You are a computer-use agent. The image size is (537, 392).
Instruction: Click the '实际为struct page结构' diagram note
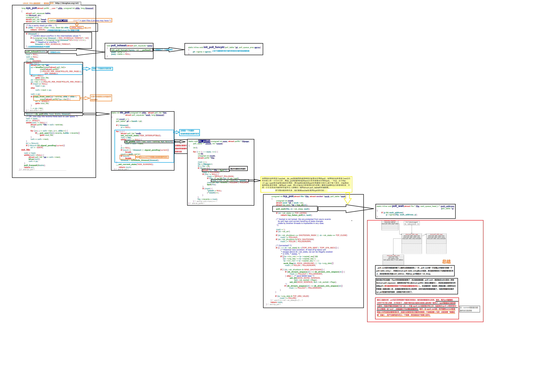click(x=412, y=223)
